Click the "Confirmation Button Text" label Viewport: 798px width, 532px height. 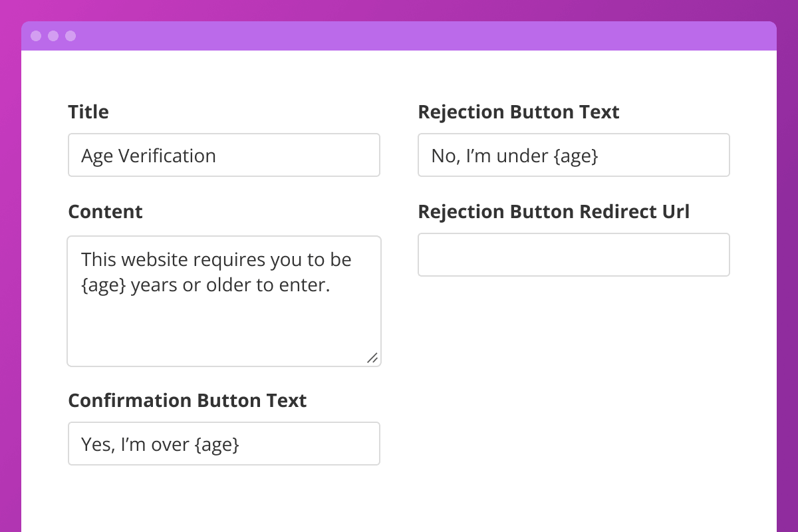pos(187,400)
